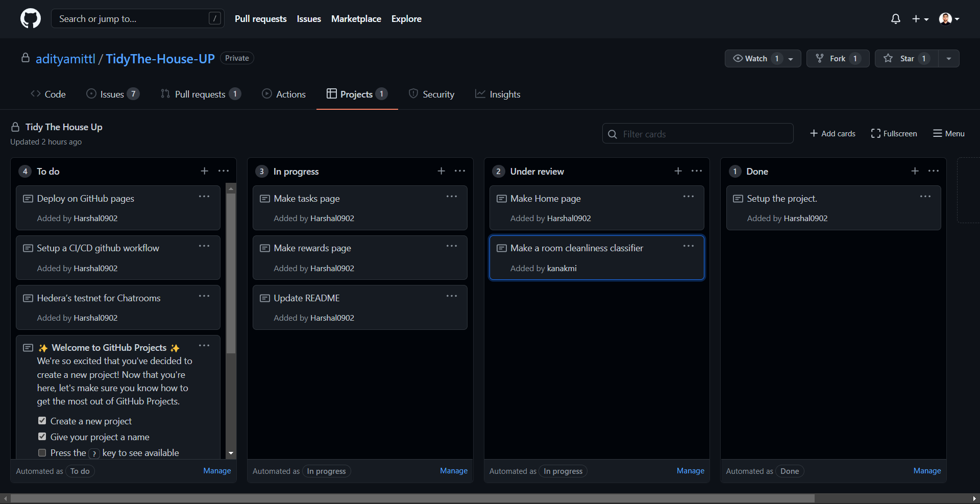
Task: Click the To do column scroll down arrow
Action: pyautogui.click(x=231, y=453)
